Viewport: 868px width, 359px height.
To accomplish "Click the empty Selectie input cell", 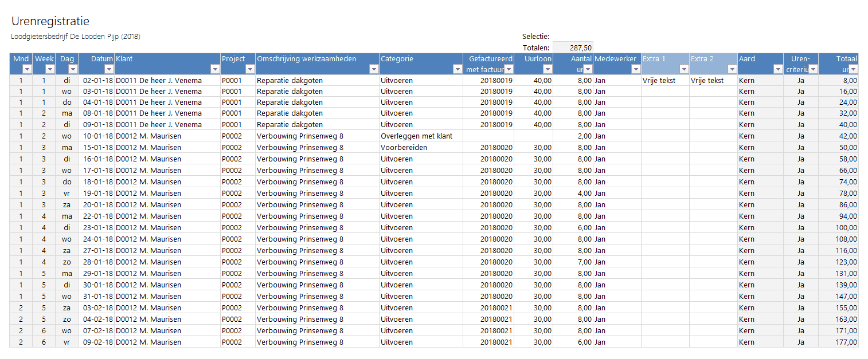I will pos(573,37).
